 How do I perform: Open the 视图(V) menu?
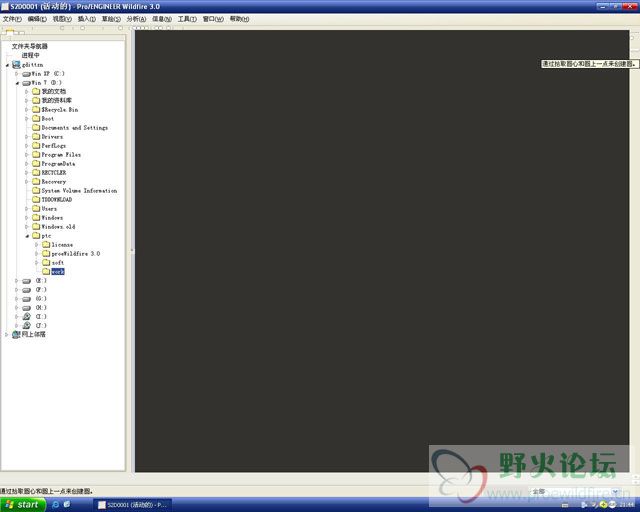tap(62, 19)
